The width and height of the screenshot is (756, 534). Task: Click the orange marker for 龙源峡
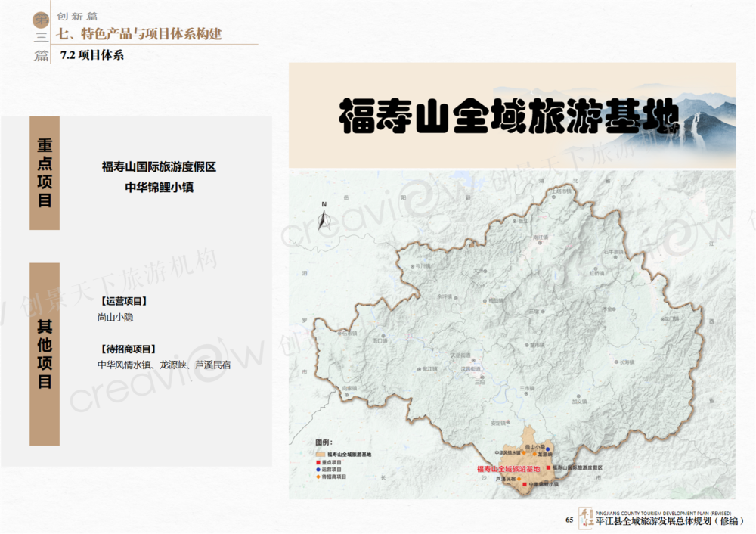(533, 455)
